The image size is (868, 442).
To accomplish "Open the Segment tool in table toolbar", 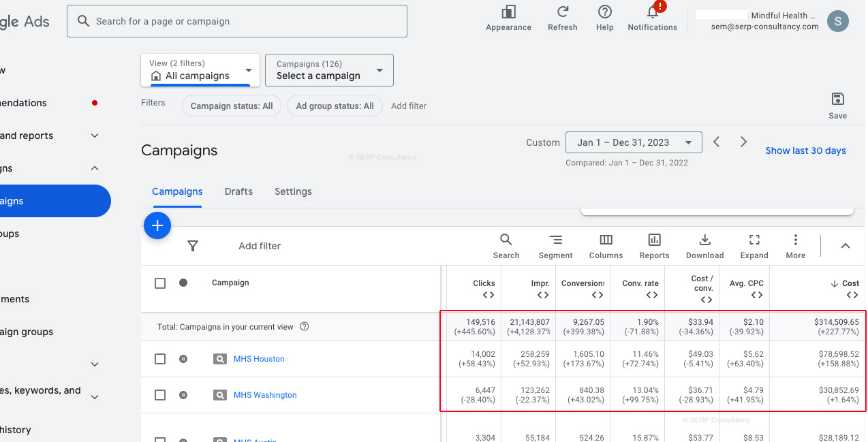I will (555, 240).
